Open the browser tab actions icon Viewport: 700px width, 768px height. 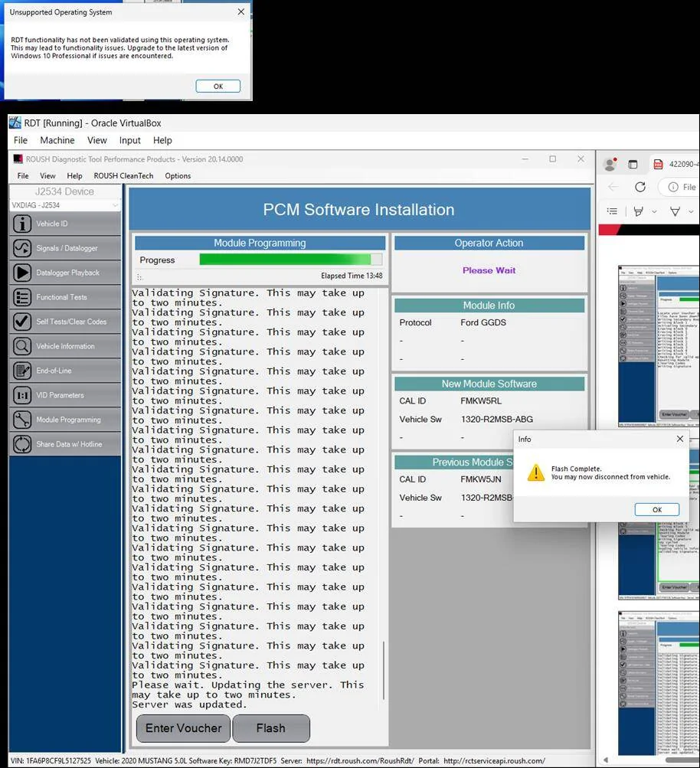pos(633,165)
